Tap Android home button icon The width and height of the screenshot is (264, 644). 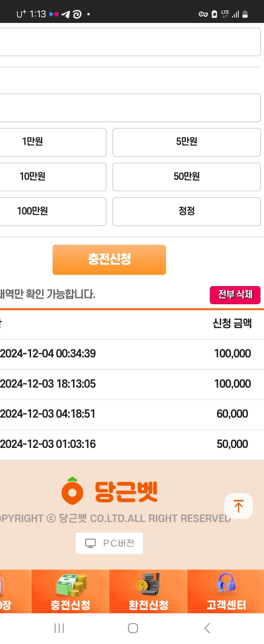[x=133, y=628]
